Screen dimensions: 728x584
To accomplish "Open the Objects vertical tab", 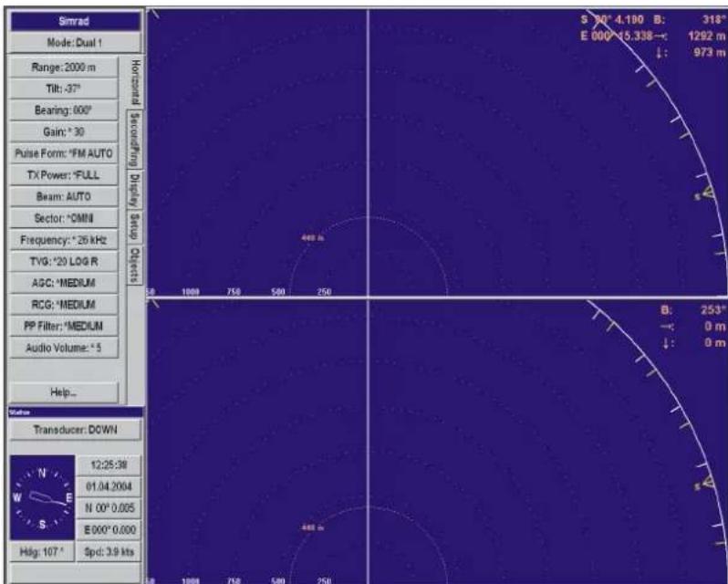I will (135, 265).
